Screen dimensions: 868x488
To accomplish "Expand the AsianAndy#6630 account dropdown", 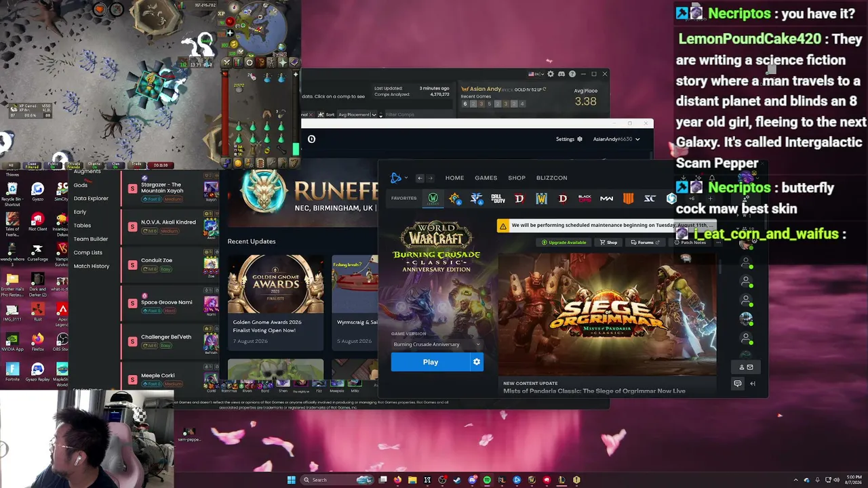I will click(x=616, y=139).
